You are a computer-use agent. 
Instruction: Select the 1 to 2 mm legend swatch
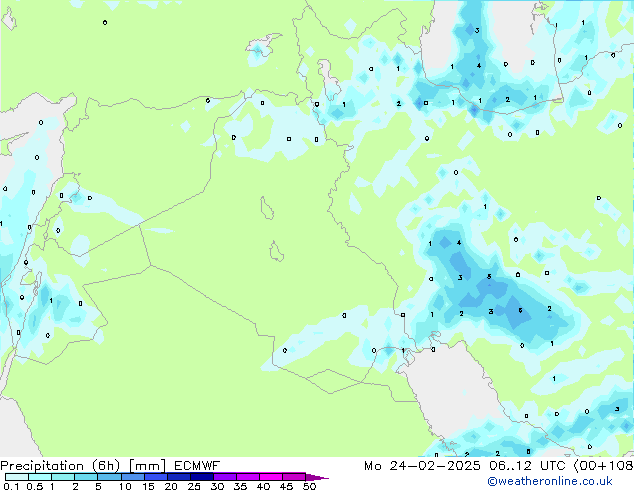pos(63,477)
